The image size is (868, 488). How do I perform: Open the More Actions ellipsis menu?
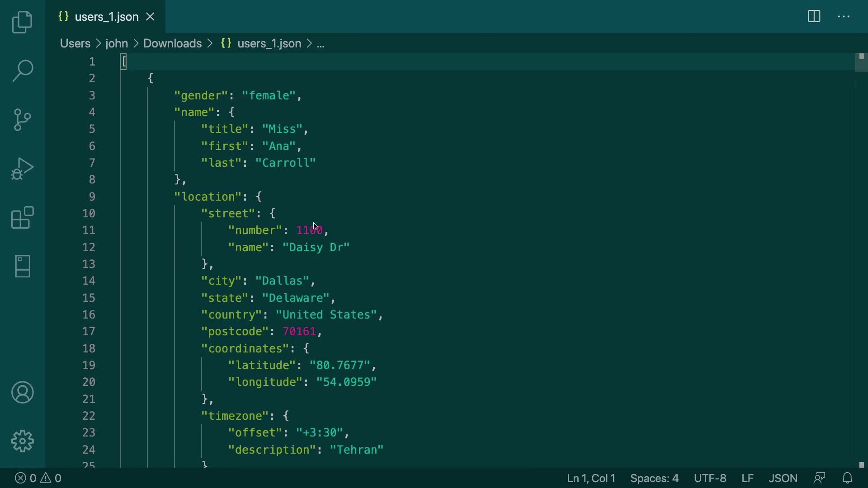pyautogui.click(x=844, y=17)
